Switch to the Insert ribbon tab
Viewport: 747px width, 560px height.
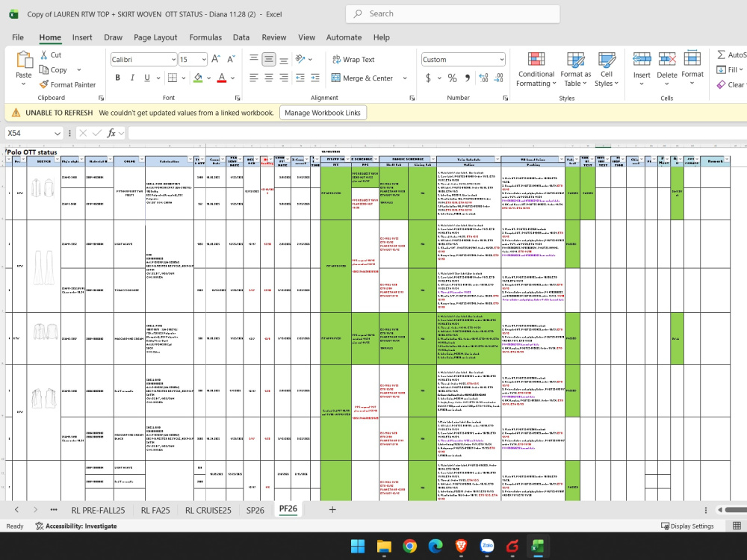[82, 37]
